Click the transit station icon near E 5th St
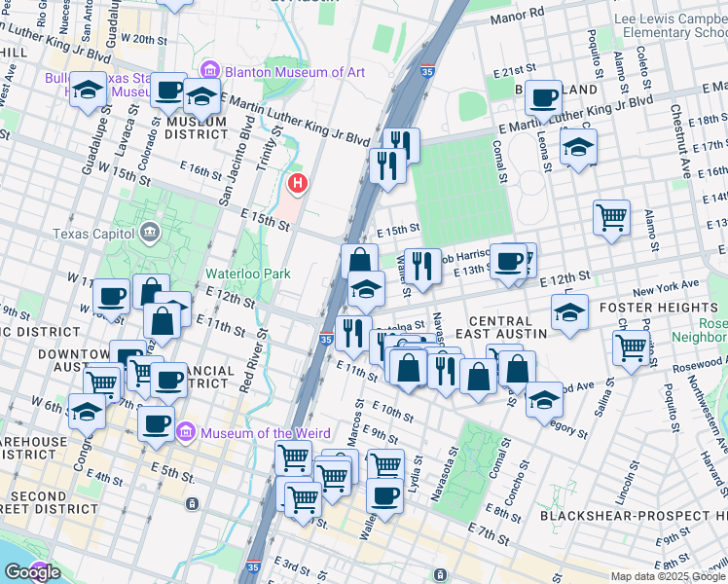This screenshot has height=584, width=728. [x=193, y=503]
